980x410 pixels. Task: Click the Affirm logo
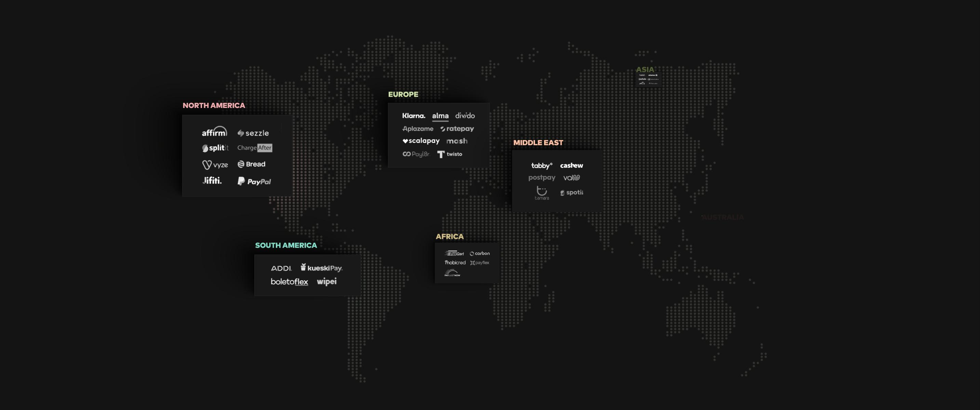coord(214,132)
